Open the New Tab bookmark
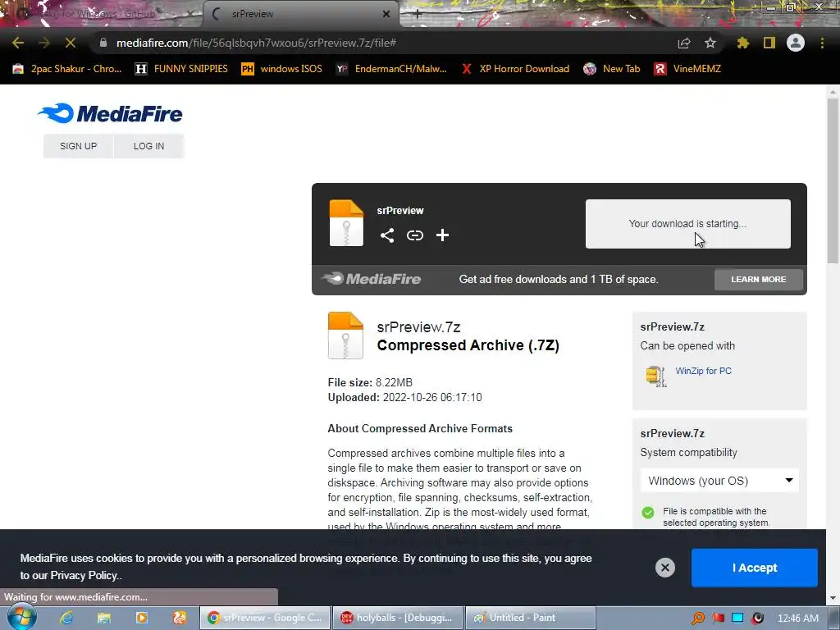Viewport: 840px width, 630px height. click(x=612, y=69)
